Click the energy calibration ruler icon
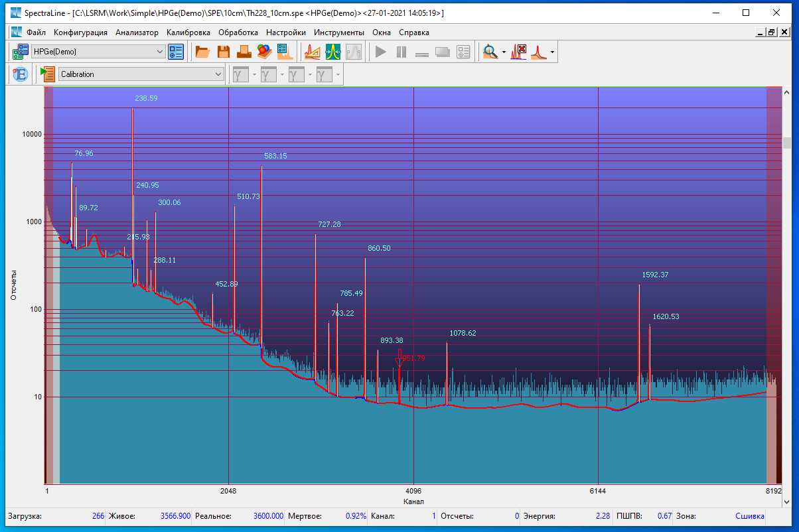The height and width of the screenshot is (532, 799). point(312,52)
